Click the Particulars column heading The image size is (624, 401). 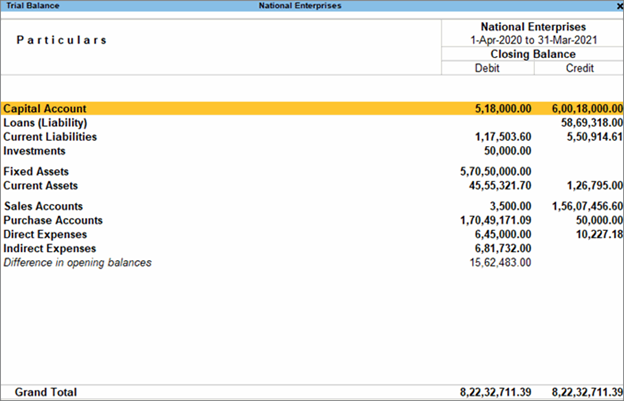pos(61,40)
